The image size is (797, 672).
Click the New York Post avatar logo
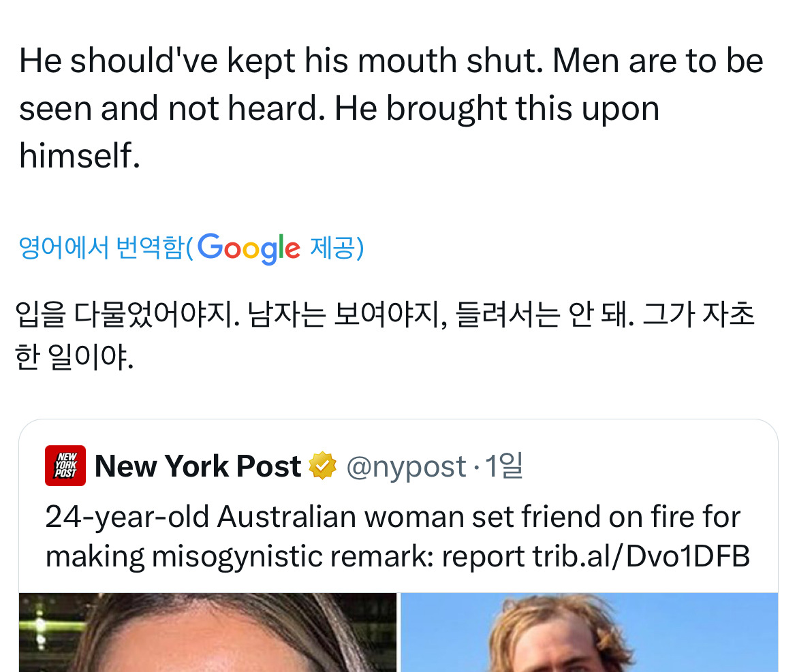[65, 466]
